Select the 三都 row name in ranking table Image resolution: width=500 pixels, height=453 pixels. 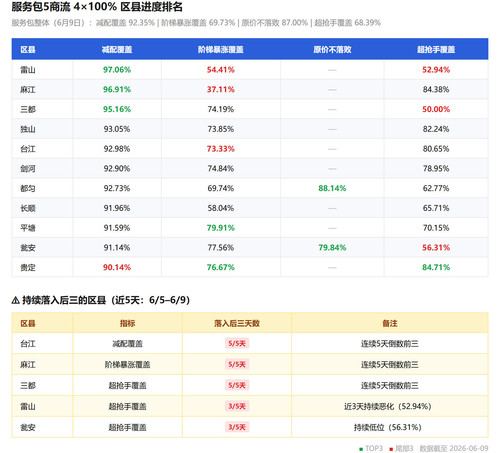coord(28,109)
